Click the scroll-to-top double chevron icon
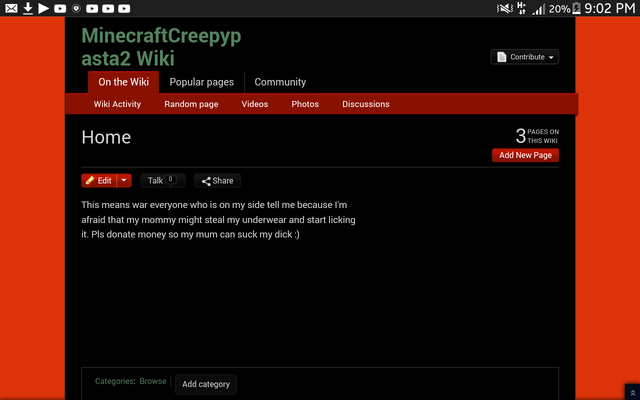 click(633, 393)
